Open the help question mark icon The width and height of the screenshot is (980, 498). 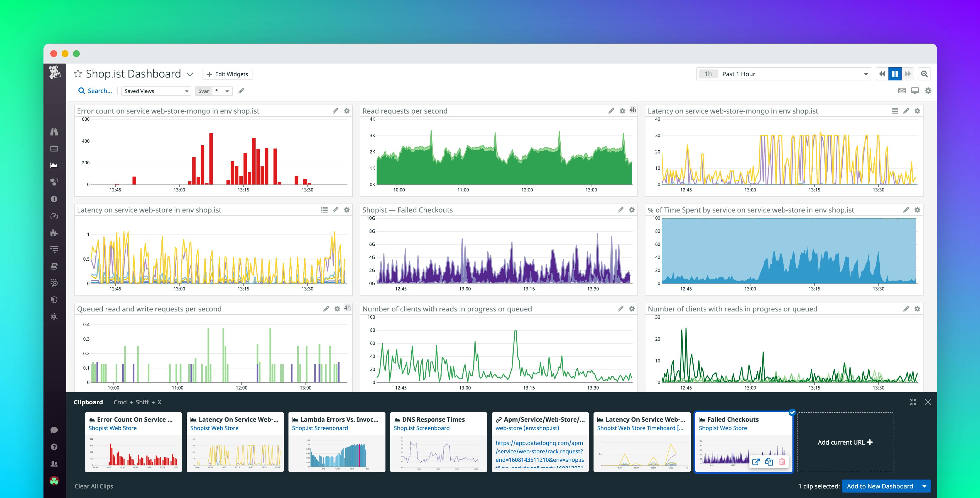coord(54,446)
